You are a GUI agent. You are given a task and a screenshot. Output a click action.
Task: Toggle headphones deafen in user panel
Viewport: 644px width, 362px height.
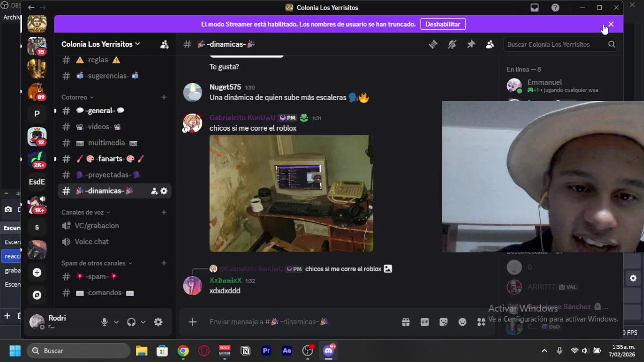click(x=131, y=322)
